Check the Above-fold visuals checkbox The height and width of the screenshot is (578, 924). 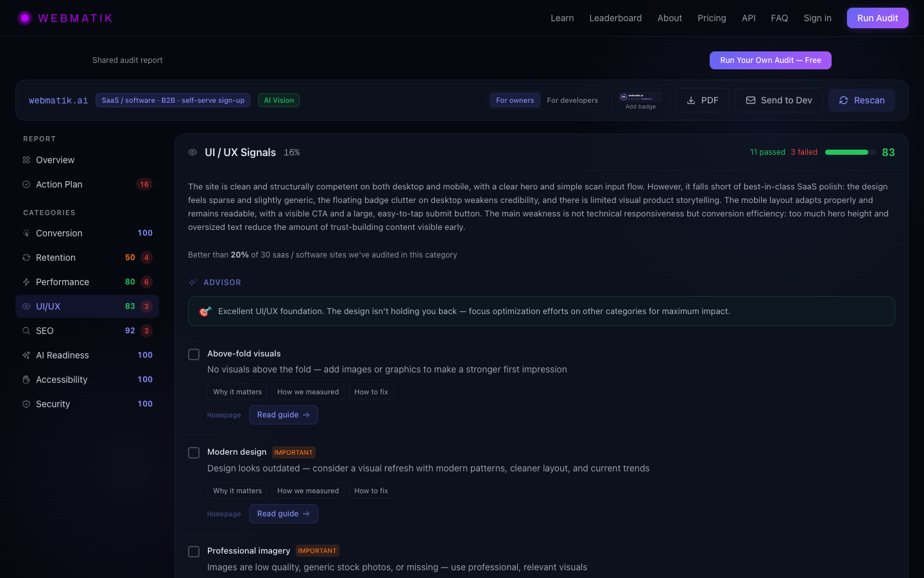194,355
